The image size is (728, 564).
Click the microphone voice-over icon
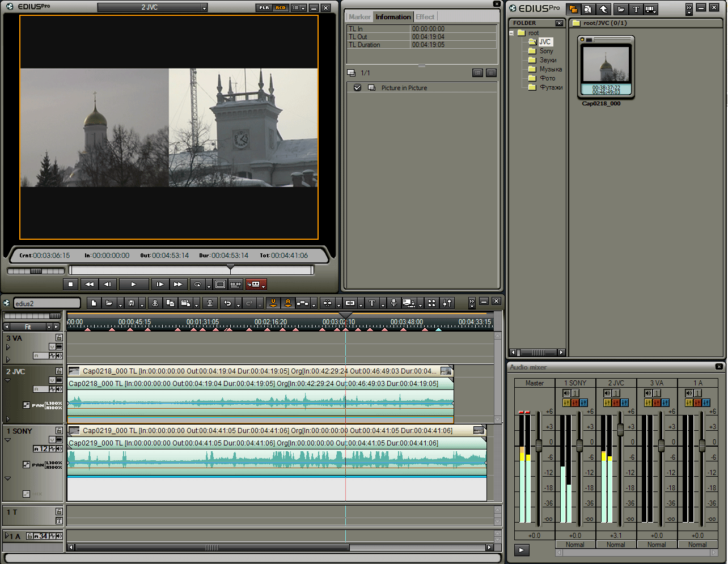[393, 303]
